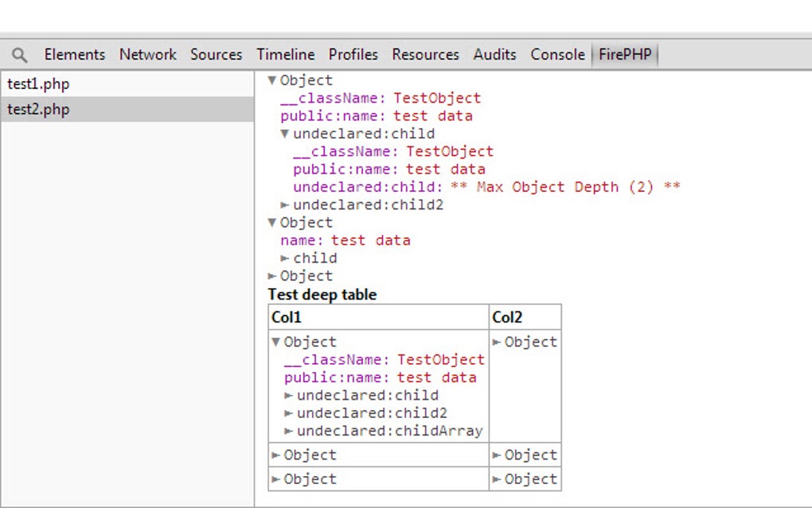Viewport: 812px width, 508px height.
Task: Switch to the Console tab
Action: point(557,54)
